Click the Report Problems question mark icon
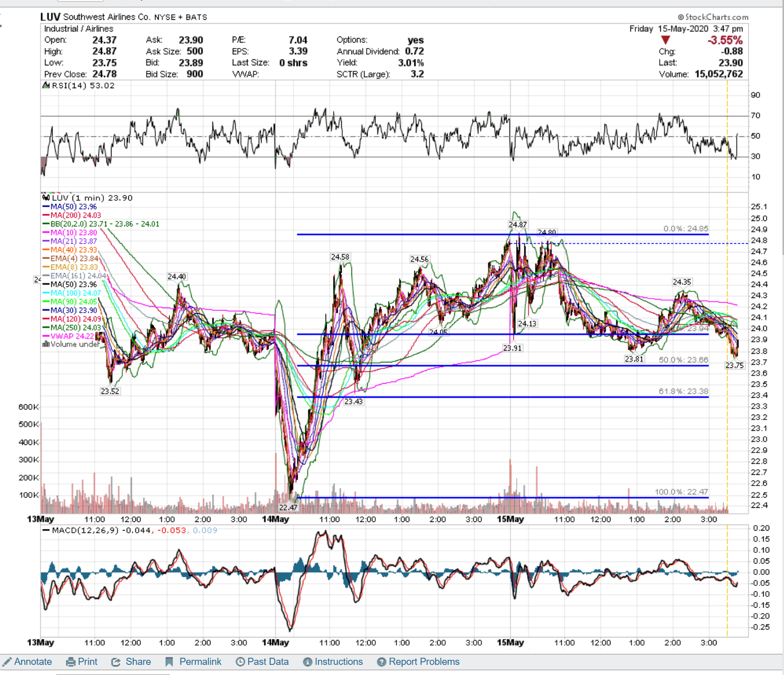The height and width of the screenshot is (675, 784). coord(381,662)
